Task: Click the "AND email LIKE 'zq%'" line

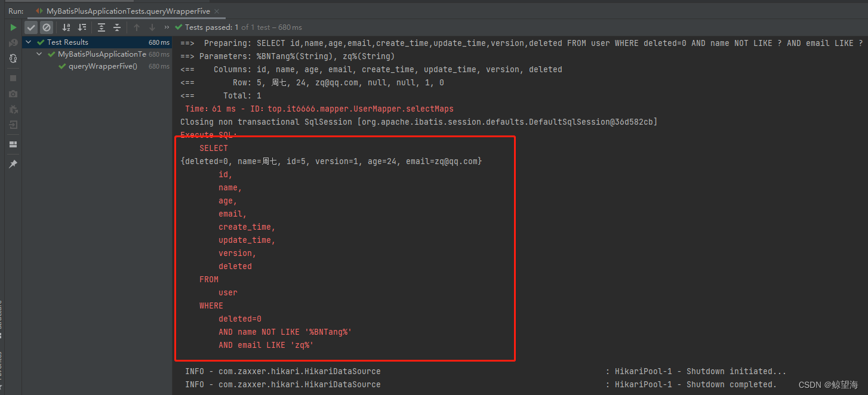Action: tap(266, 345)
